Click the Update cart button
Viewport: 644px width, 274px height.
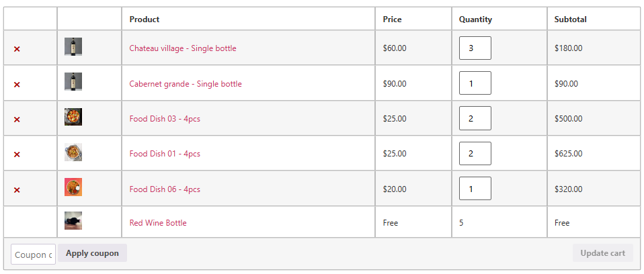(x=603, y=253)
